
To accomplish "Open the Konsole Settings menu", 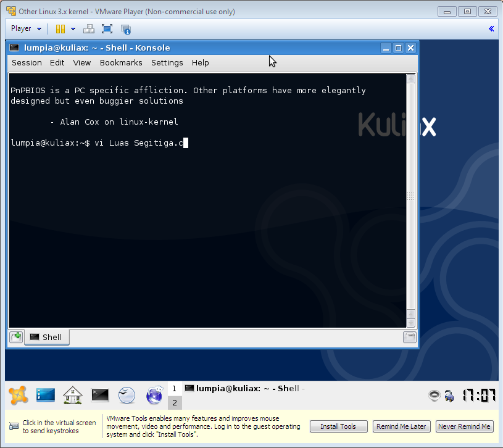I will click(167, 63).
